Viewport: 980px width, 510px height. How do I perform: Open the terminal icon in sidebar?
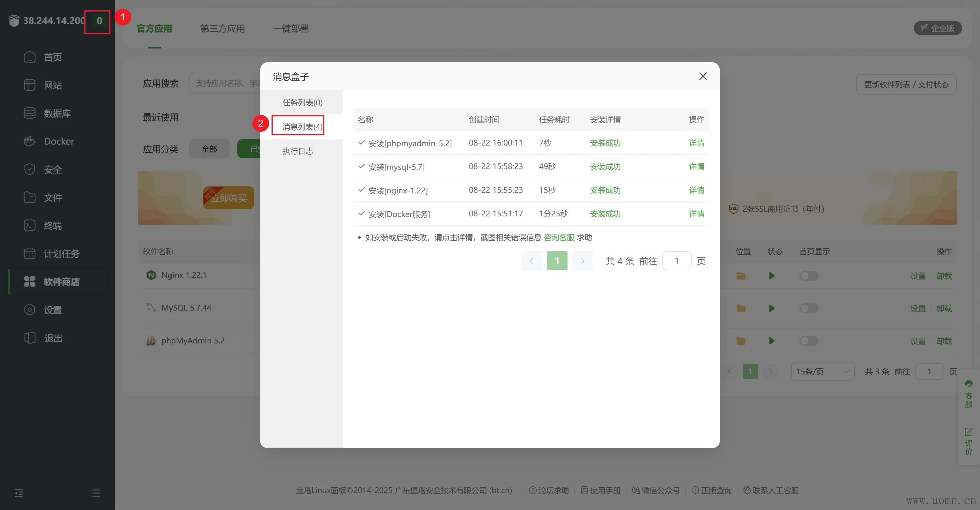(29, 225)
